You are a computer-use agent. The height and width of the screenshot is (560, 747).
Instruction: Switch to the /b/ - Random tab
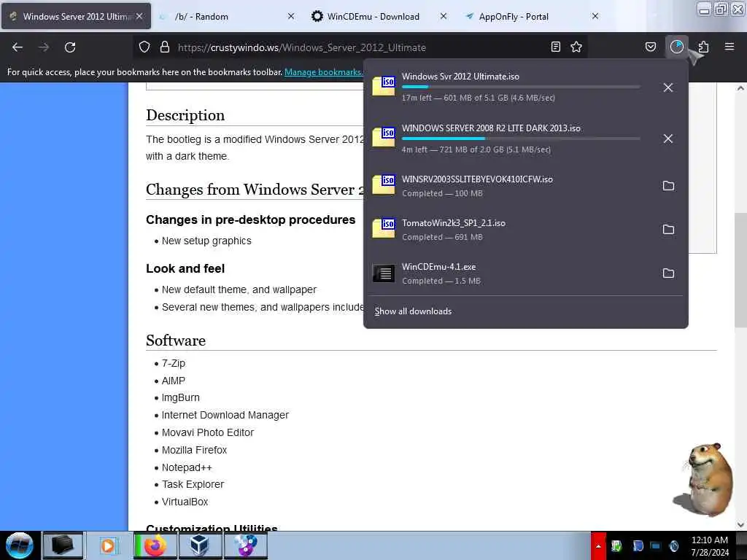point(201,17)
